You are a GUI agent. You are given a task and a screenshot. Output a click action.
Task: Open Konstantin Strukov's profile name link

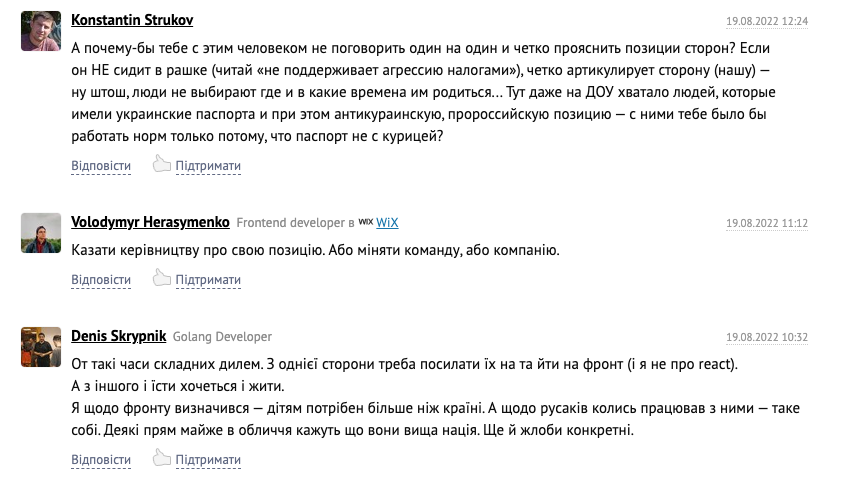[x=132, y=20]
